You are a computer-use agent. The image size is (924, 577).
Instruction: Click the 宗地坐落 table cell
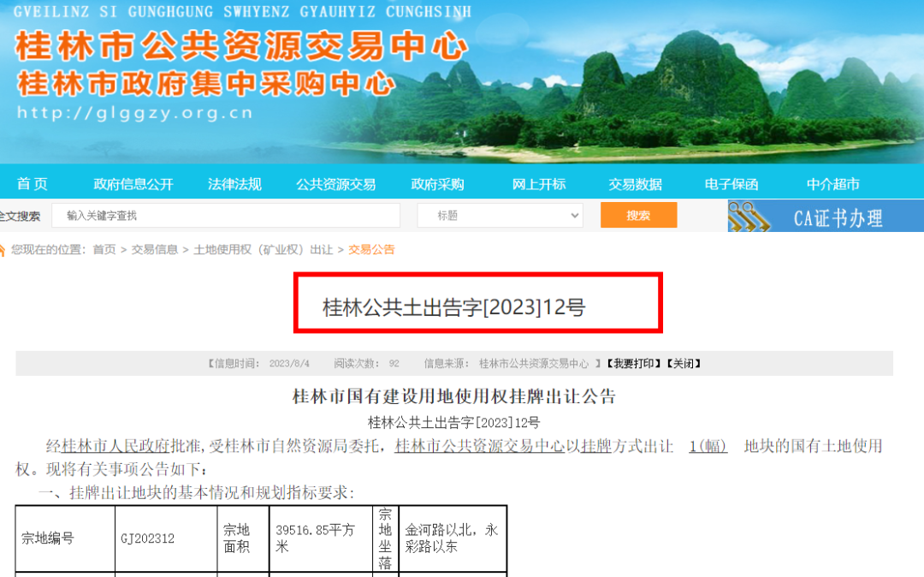tap(385, 538)
